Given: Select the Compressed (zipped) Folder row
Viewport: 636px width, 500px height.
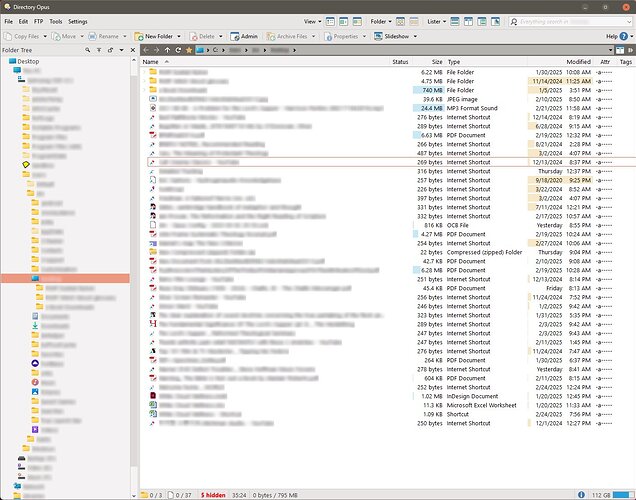Looking at the screenshot, I should (388, 252).
